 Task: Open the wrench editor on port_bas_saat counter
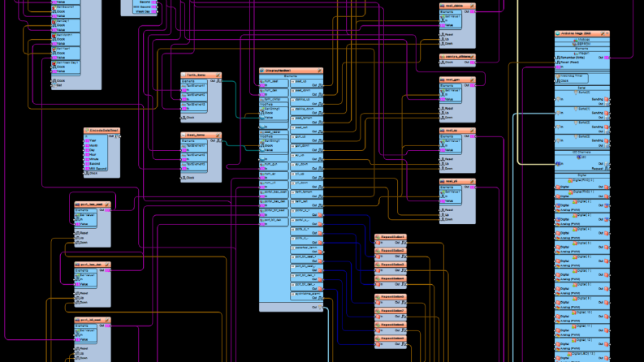pos(107,204)
